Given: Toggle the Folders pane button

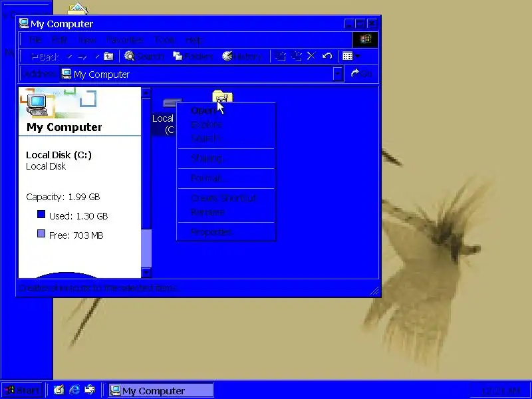Looking at the screenshot, I should [193, 57].
